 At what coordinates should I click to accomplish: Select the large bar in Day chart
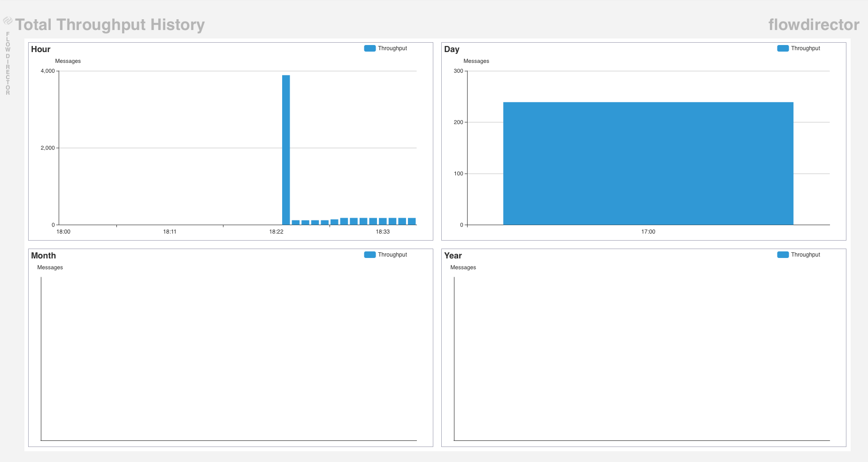tap(648, 163)
